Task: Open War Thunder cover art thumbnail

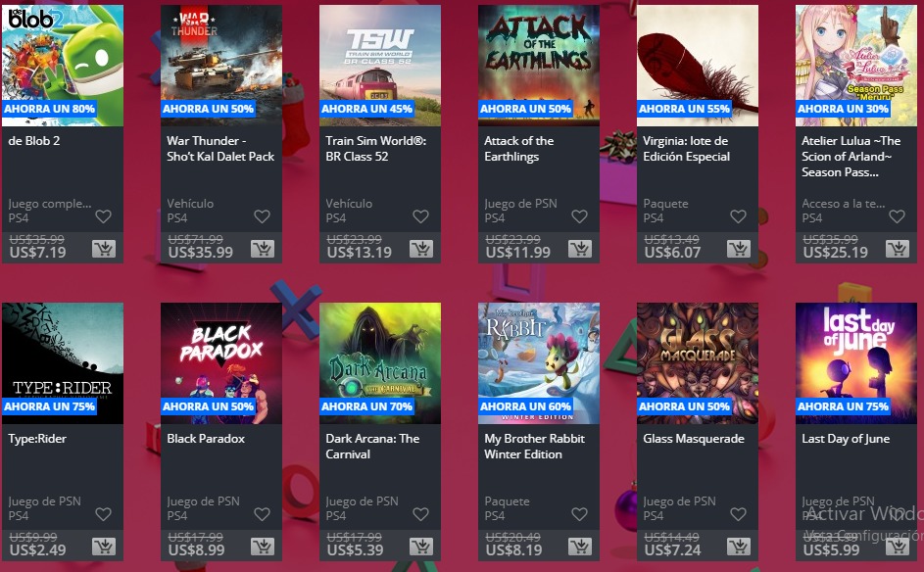Action: pos(221,66)
